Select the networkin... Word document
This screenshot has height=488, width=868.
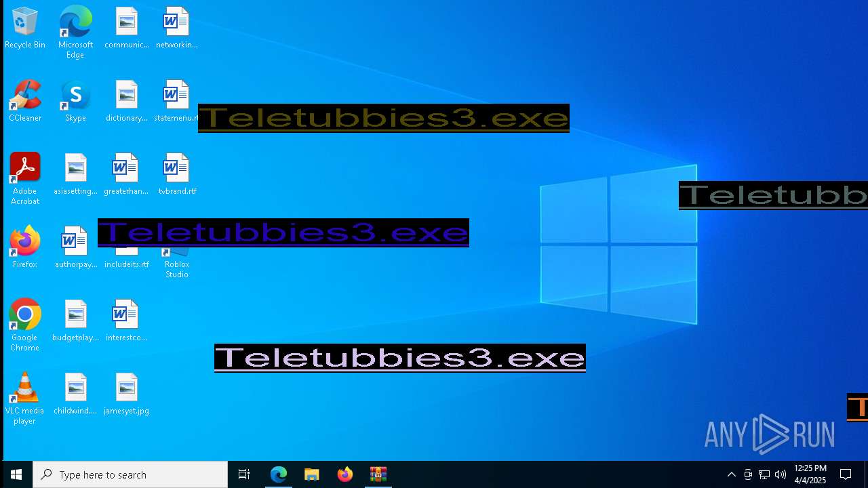[x=176, y=28]
